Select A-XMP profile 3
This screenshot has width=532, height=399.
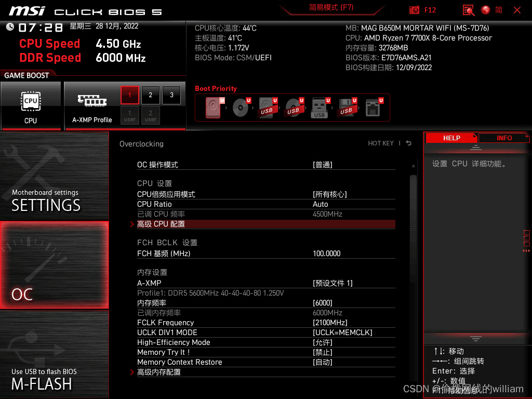(x=171, y=95)
